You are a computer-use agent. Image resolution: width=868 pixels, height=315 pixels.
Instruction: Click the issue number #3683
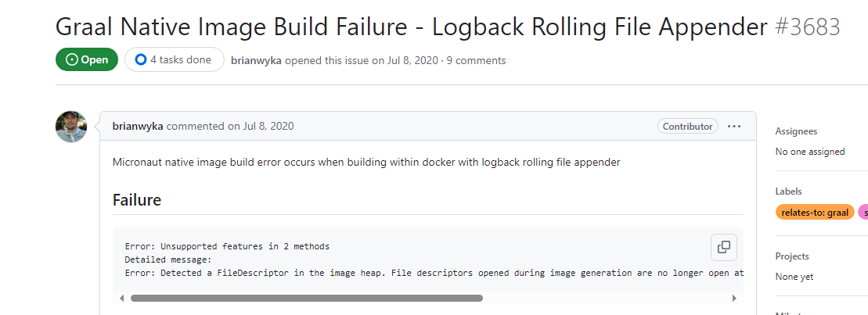tap(808, 27)
